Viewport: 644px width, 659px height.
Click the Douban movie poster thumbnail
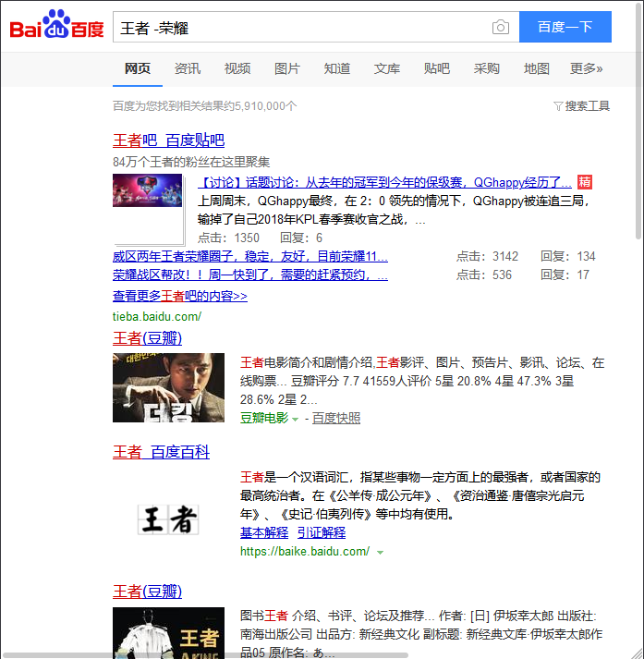tap(168, 388)
